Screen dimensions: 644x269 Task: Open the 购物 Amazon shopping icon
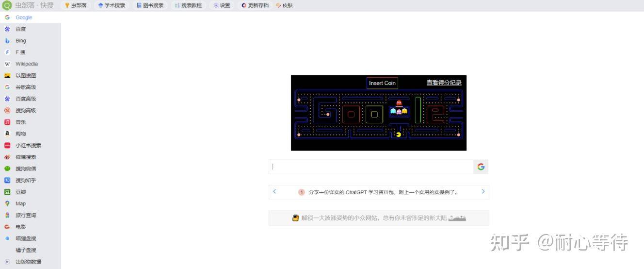click(x=7, y=134)
